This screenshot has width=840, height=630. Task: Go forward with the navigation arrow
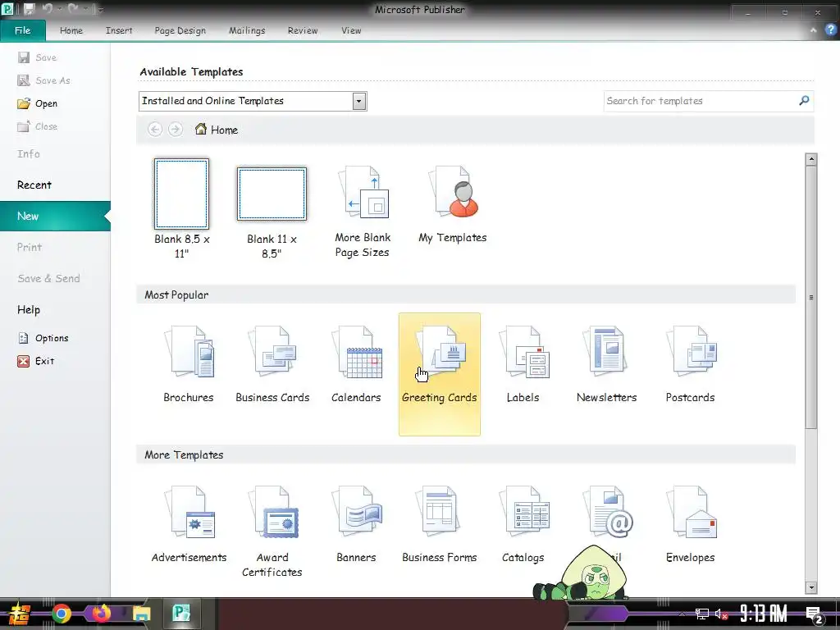(x=176, y=130)
